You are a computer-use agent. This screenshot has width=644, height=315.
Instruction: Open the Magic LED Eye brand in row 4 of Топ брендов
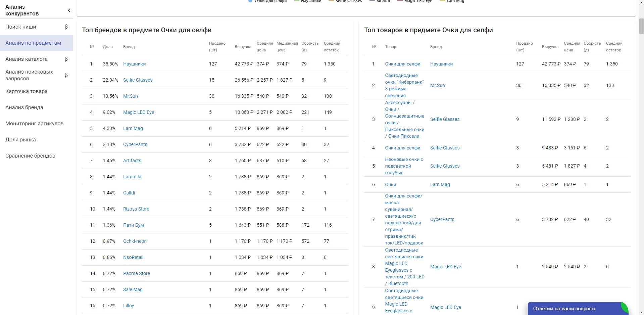click(x=139, y=112)
